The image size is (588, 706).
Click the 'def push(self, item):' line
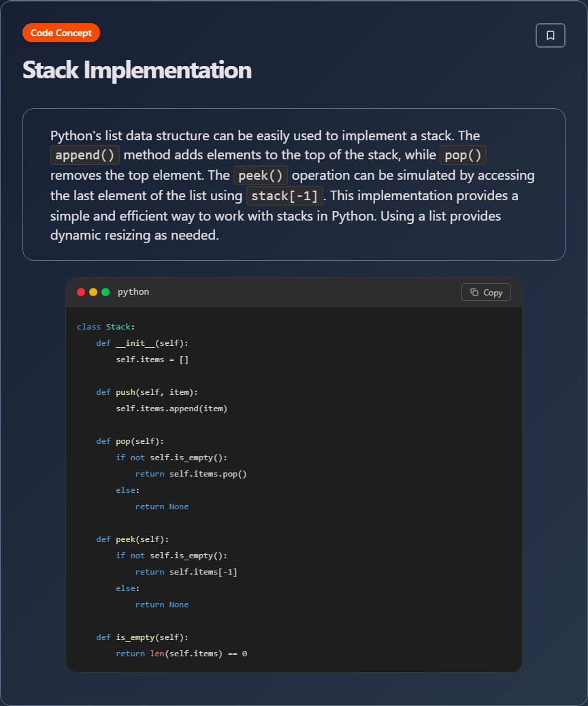[x=147, y=392]
